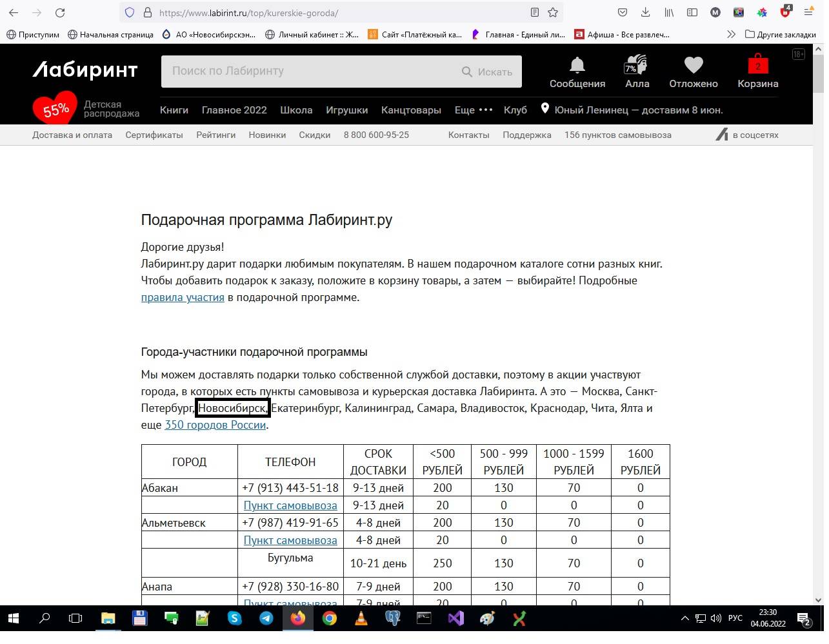Image resolution: width=829 pixels, height=644 pixels.
Task: Open Абакан Пункт самовывоза link
Action: 290,505
